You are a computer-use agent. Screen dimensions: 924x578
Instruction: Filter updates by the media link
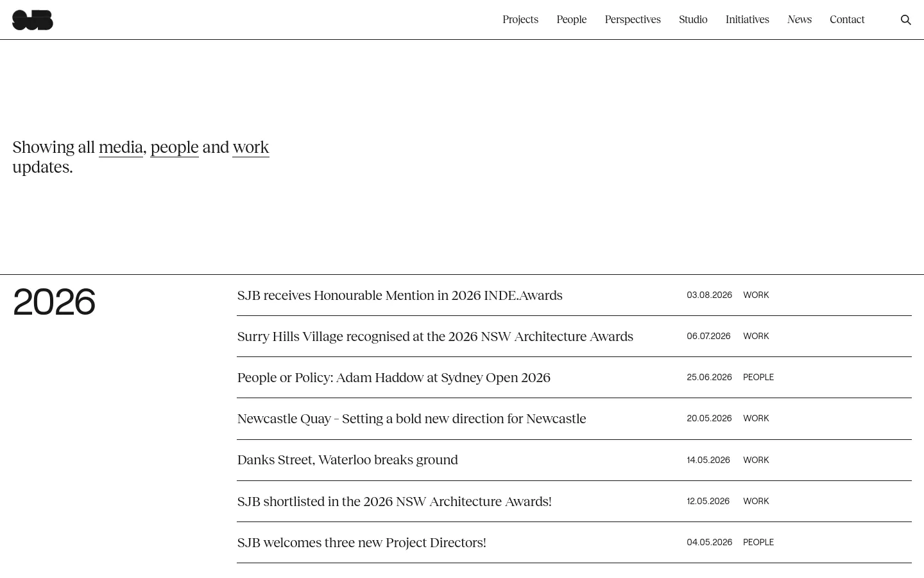coord(121,147)
